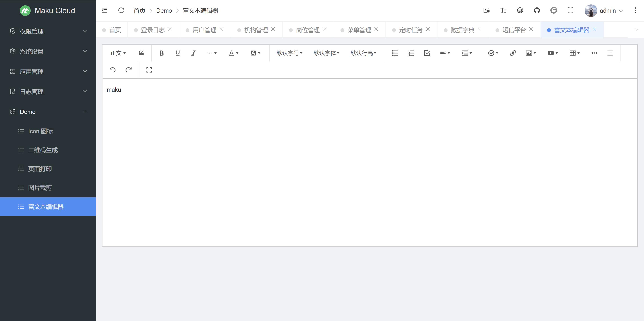
Task: Toggle underline formatting
Action: 177,53
